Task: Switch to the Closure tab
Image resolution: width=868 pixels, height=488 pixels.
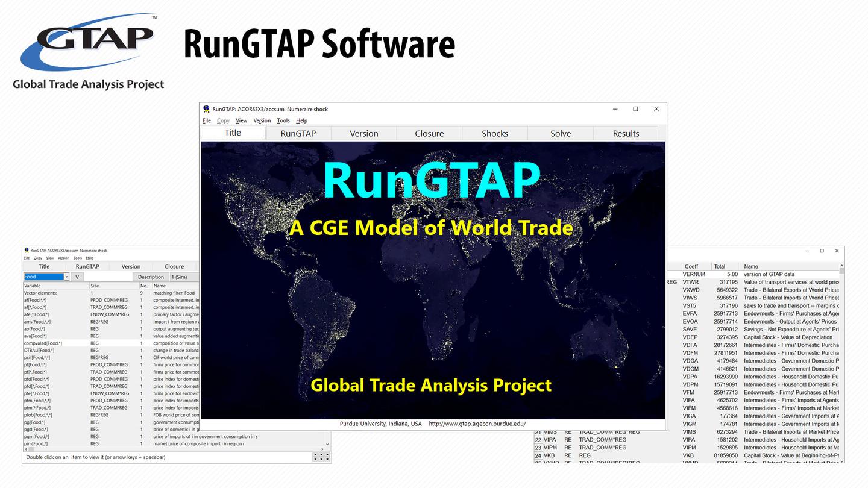Action: point(429,133)
